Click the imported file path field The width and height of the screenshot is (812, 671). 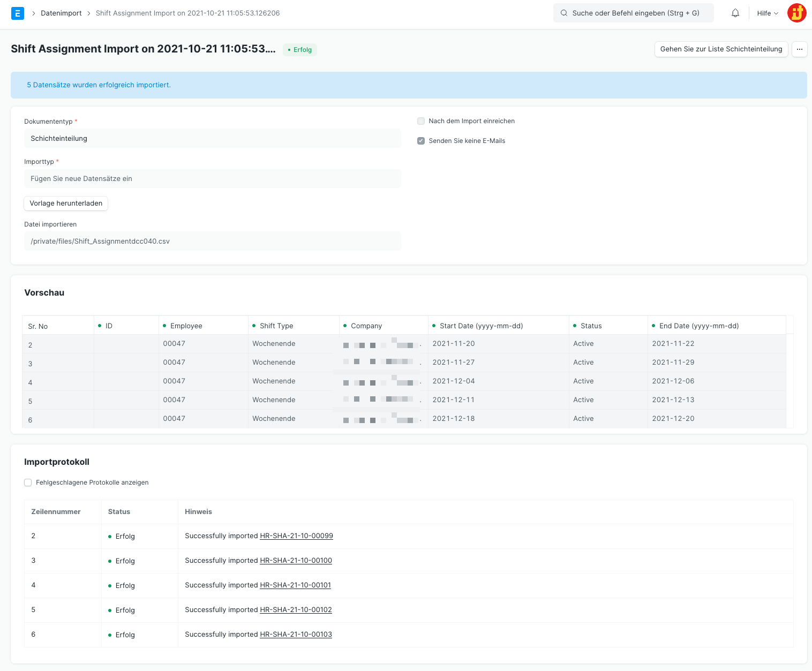[x=212, y=242]
